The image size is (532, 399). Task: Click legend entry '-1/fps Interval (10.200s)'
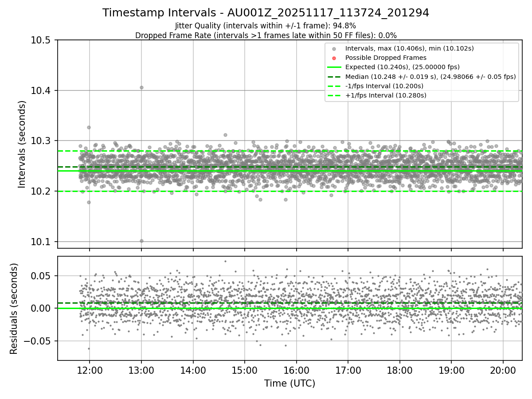pyautogui.click(x=376, y=86)
